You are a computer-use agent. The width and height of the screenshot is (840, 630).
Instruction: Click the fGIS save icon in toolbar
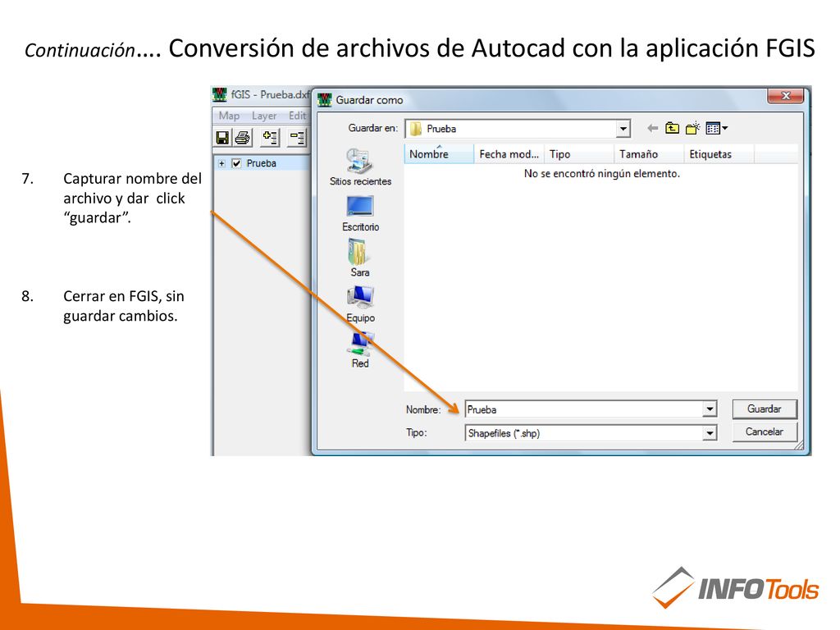tap(222, 138)
